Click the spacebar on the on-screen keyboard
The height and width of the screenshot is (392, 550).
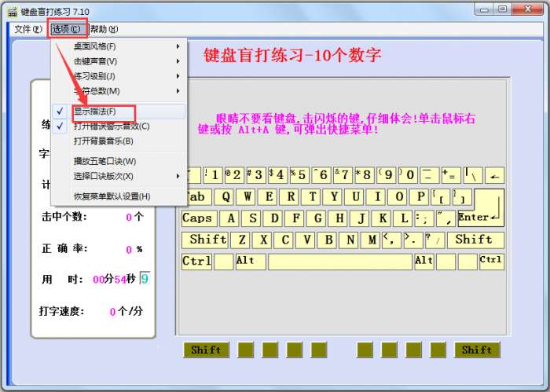339,261
